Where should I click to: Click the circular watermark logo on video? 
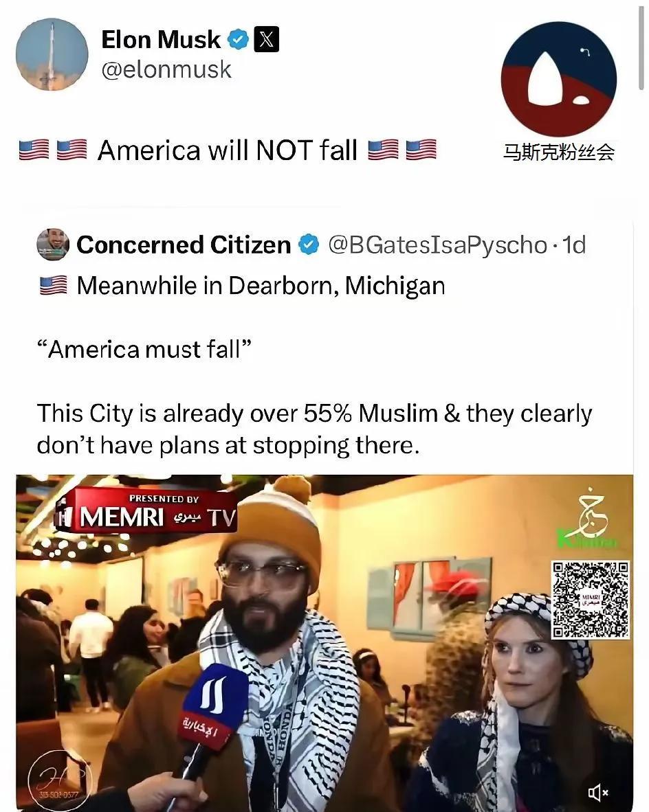point(60,780)
